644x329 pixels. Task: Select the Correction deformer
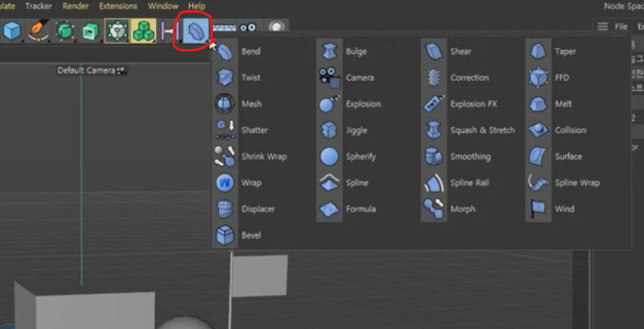click(x=456, y=78)
